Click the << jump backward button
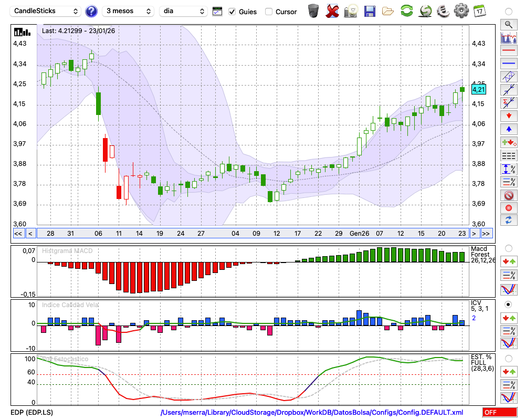The width and height of the screenshot is (525, 420). point(18,234)
